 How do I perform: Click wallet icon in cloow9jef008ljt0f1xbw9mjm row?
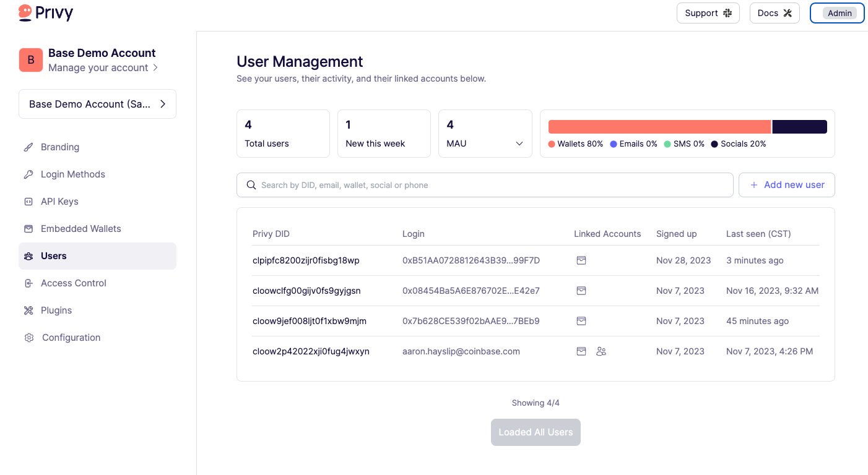tap(581, 321)
